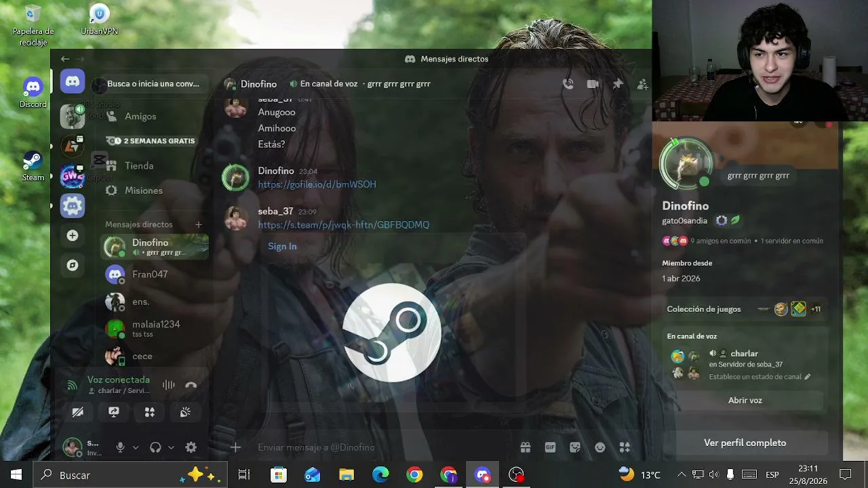Show pinned messages in the chat
Viewport: 868px width, 488px height.
click(x=618, y=84)
